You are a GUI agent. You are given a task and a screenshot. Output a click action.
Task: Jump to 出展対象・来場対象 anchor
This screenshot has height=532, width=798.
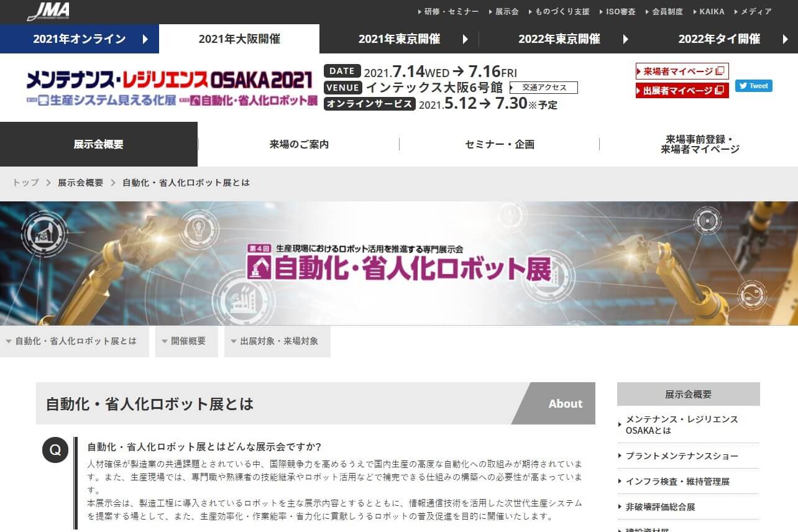point(277,341)
